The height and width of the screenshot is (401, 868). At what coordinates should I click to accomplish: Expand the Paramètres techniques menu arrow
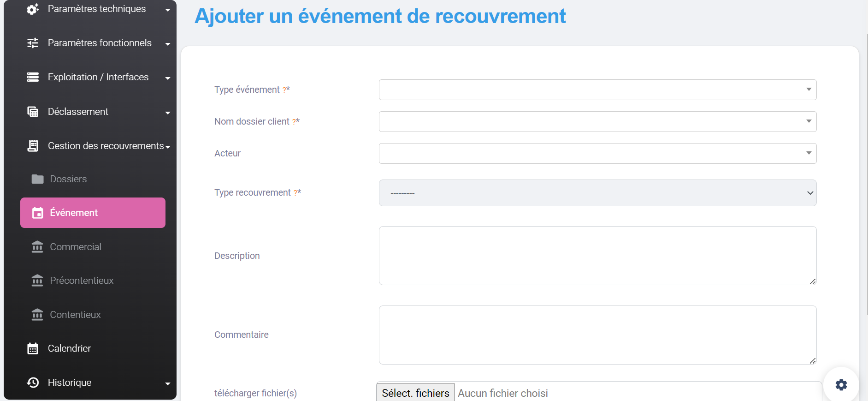(168, 10)
